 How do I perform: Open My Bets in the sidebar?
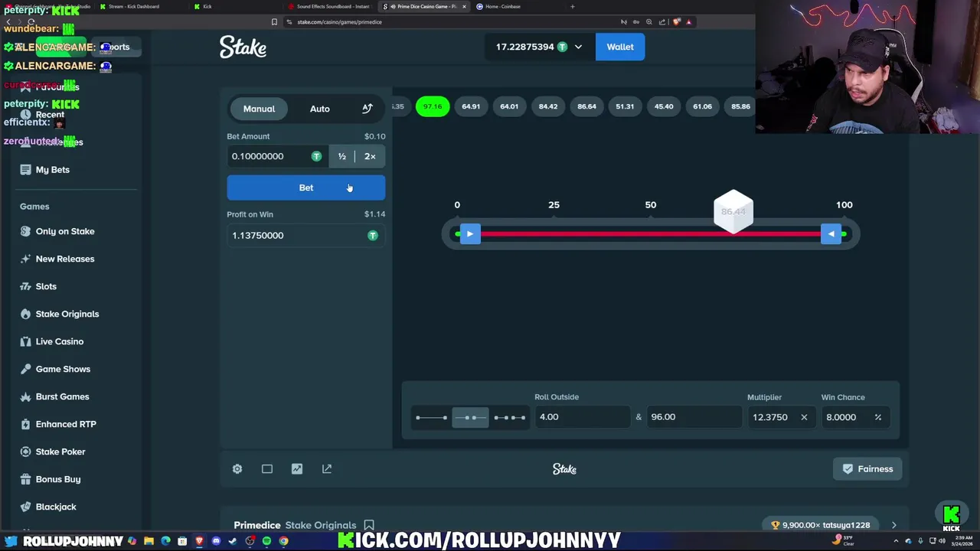(52, 170)
